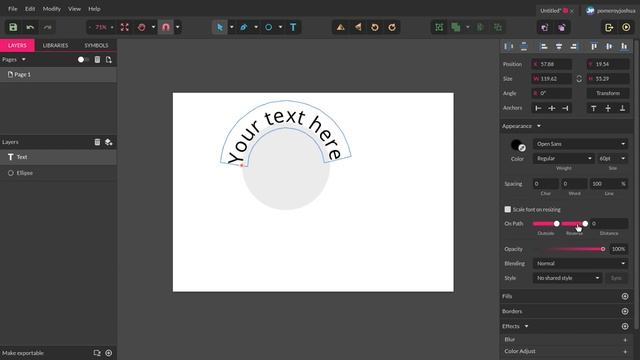Switch to the Symbols tab
The height and width of the screenshot is (360, 640).
96,45
